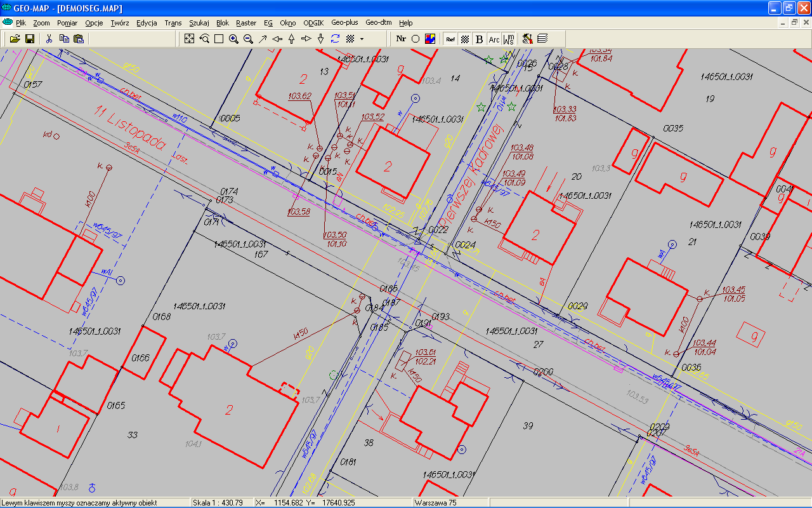
Task: Pan right with the right arrow icon
Action: pyautogui.click(x=306, y=39)
